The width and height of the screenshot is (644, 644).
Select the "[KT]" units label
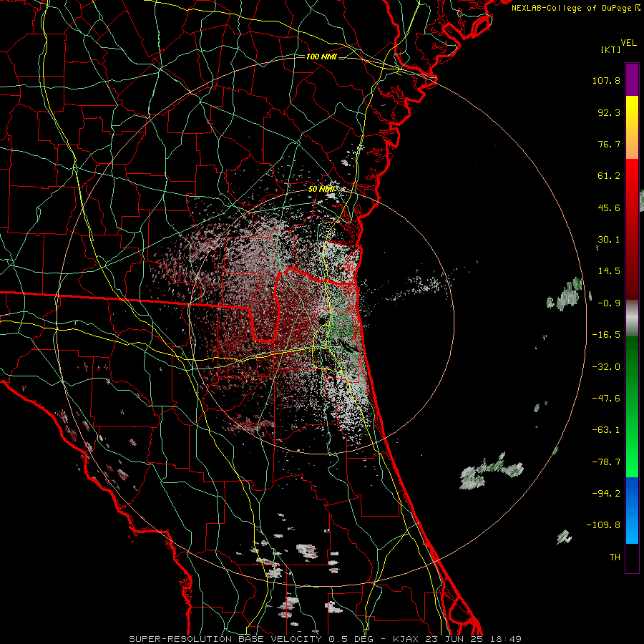click(611, 49)
